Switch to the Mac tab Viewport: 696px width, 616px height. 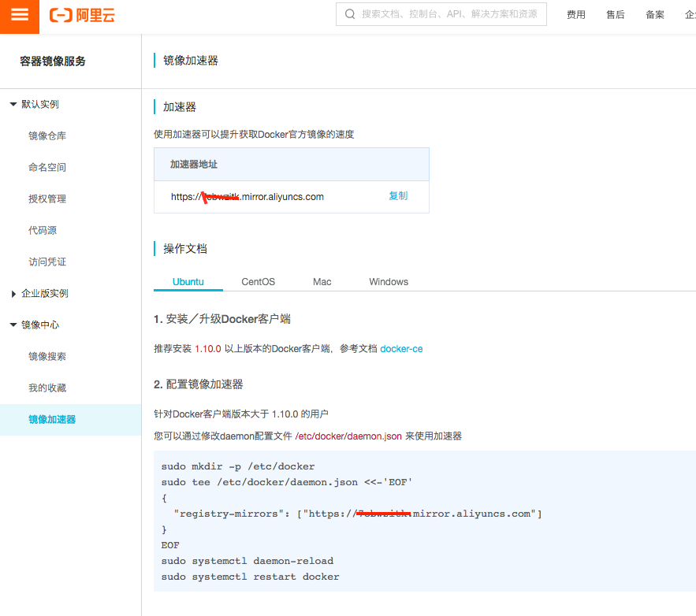coord(322,282)
